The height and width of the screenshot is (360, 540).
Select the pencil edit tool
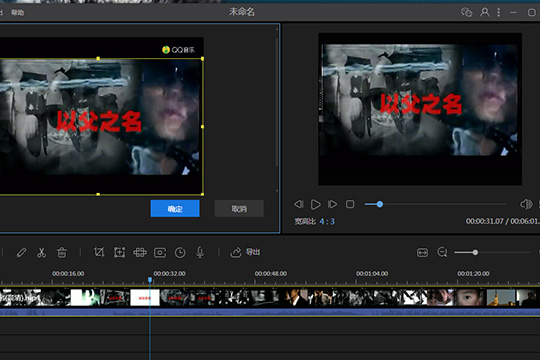(x=21, y=253)
